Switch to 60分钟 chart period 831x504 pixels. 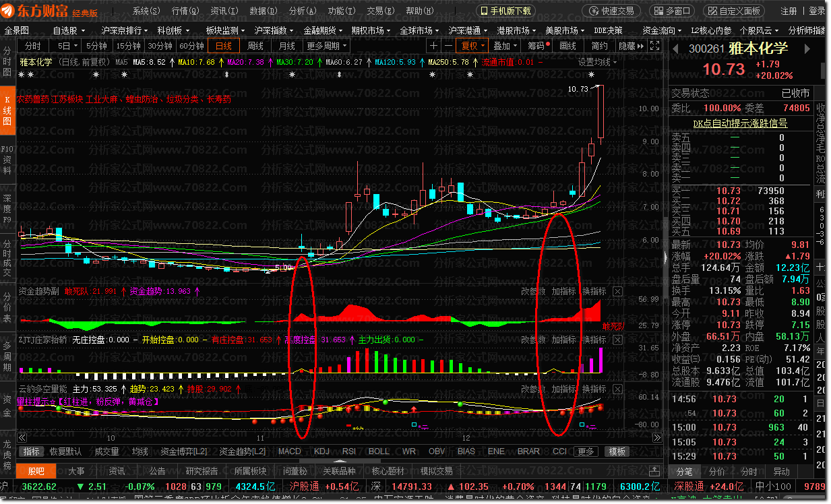click(x=191, y=46)
